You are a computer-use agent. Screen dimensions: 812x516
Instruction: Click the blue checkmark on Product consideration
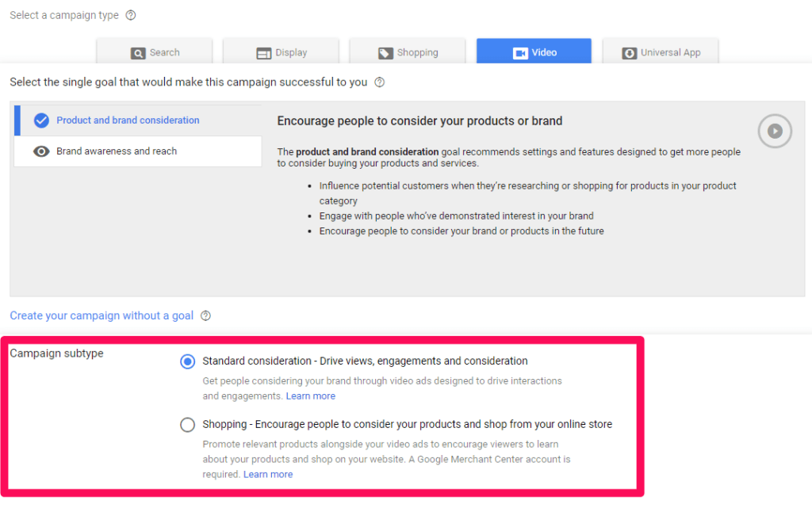point(42,120)
